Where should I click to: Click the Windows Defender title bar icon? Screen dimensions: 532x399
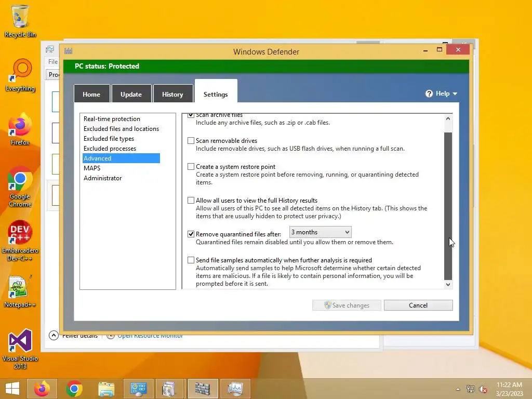pyautogui.click(x=68, y=51)
